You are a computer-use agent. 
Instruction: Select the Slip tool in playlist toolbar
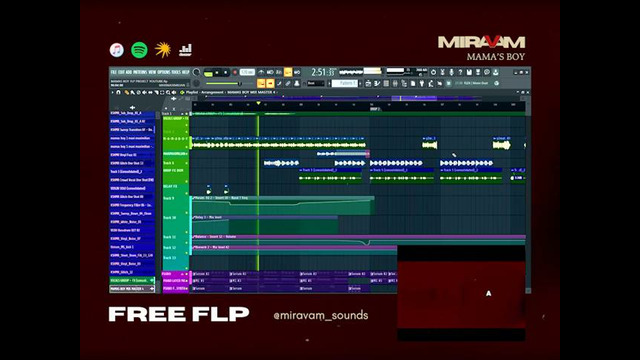pyautogui.click(x=150, y=92)
